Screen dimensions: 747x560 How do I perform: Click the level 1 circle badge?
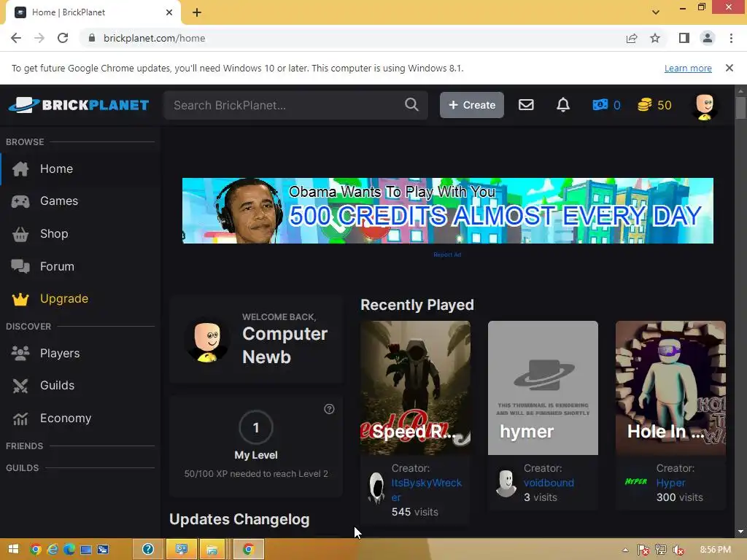click(256, 427)
